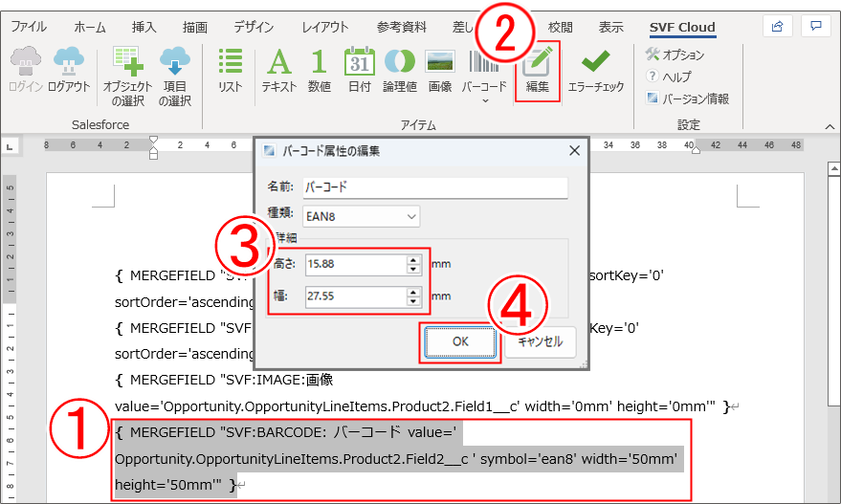Open the 表示 tab

[611, 27]
